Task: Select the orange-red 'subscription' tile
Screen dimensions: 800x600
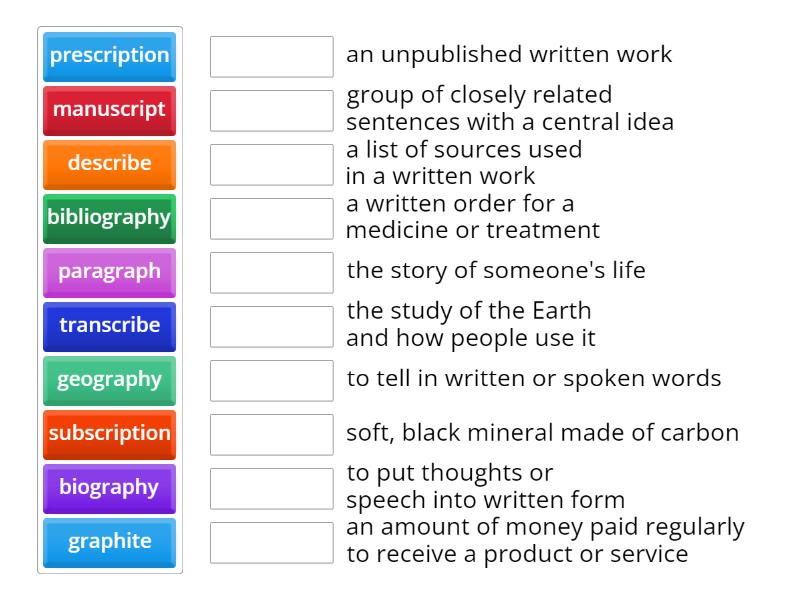Action: [110, 434]
